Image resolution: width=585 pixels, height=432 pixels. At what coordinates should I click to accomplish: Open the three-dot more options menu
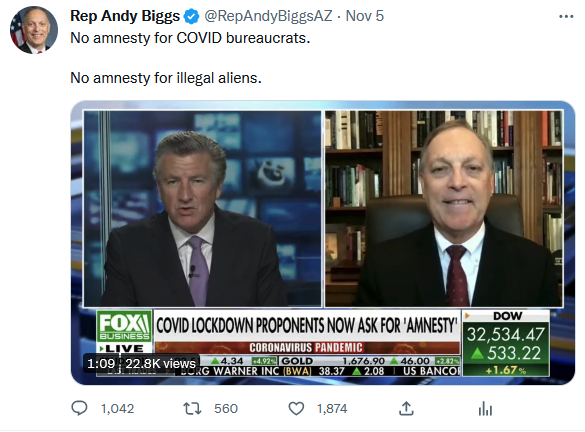click(566, 16)
